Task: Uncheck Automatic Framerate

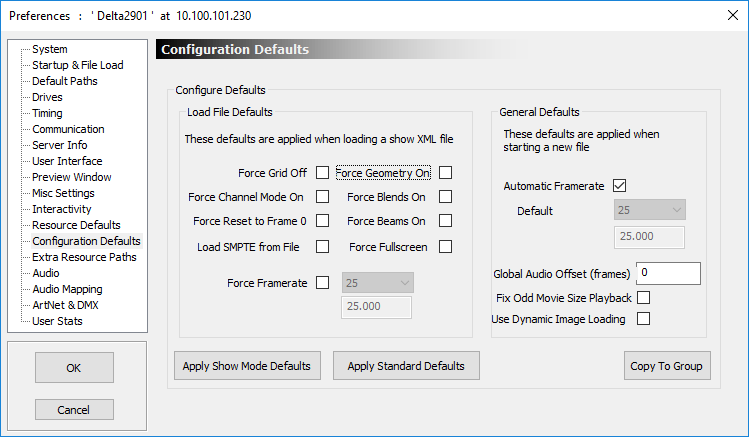Action: coord(620,185)
